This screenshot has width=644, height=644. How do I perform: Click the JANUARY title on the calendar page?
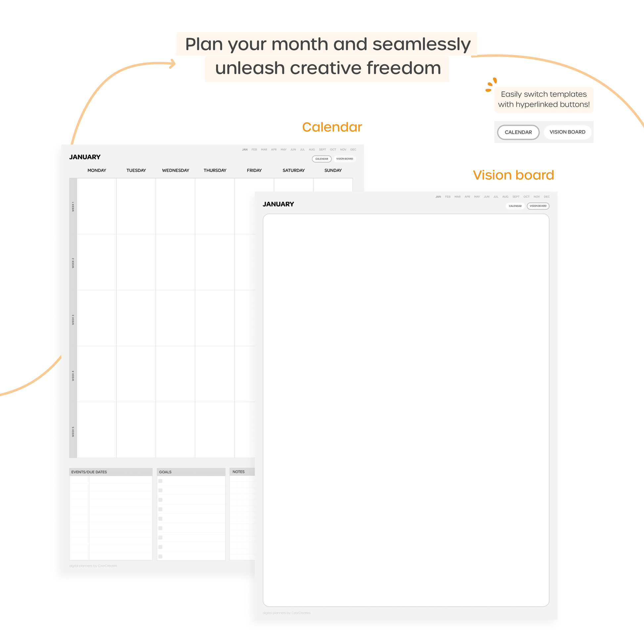pos(85,157)
